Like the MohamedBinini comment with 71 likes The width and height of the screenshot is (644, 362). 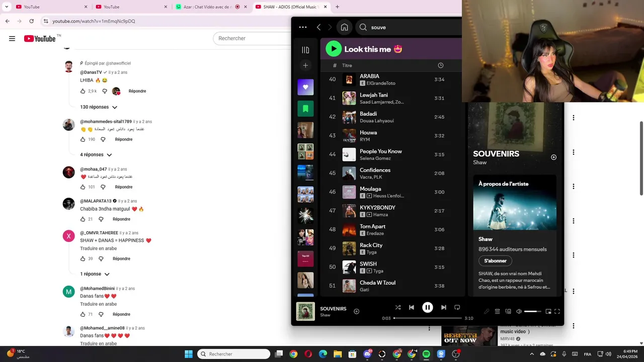click(83, 314)
